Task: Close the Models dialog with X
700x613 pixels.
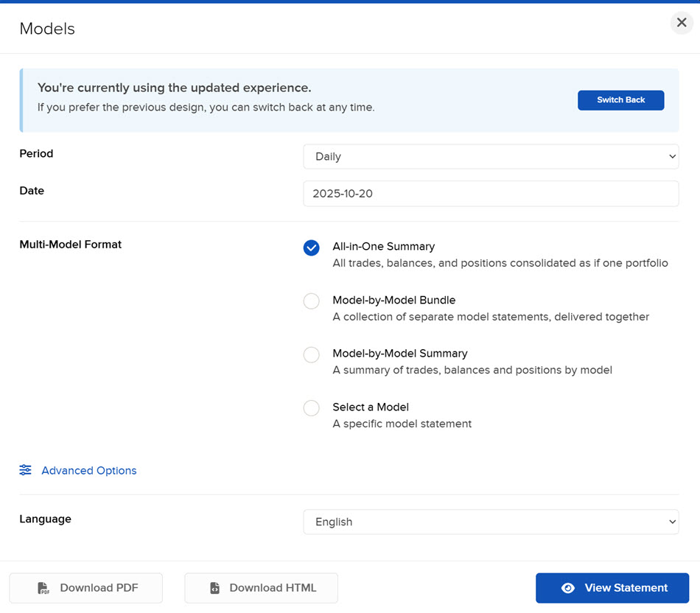Action: [x=682, y=23]
